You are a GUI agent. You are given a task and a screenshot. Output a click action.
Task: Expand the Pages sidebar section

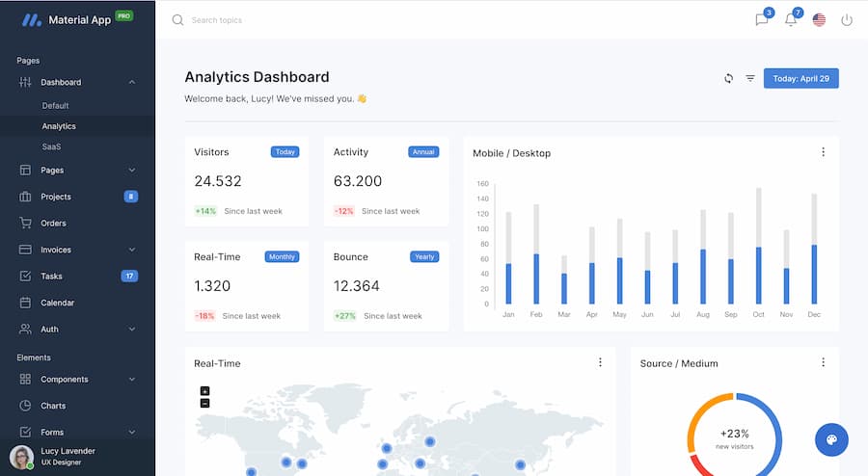132,171
